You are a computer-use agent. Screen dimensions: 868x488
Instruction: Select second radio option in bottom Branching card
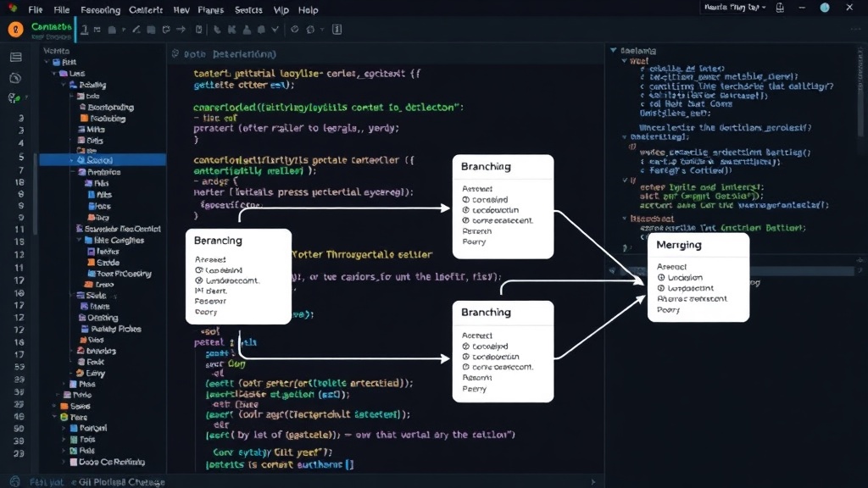(x=465, y=357)
